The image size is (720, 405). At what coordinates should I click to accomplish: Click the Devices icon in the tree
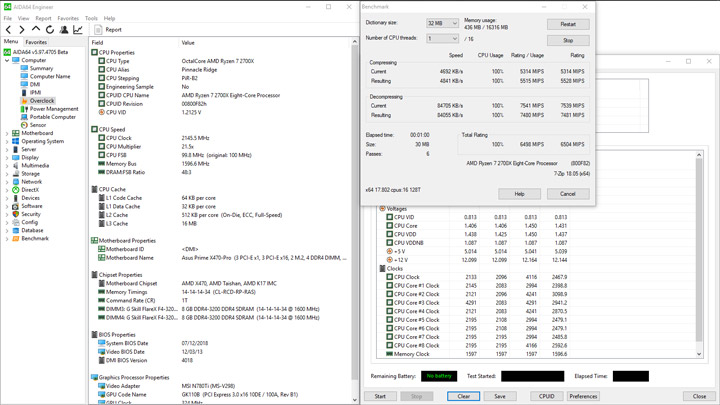click(16, 198)
